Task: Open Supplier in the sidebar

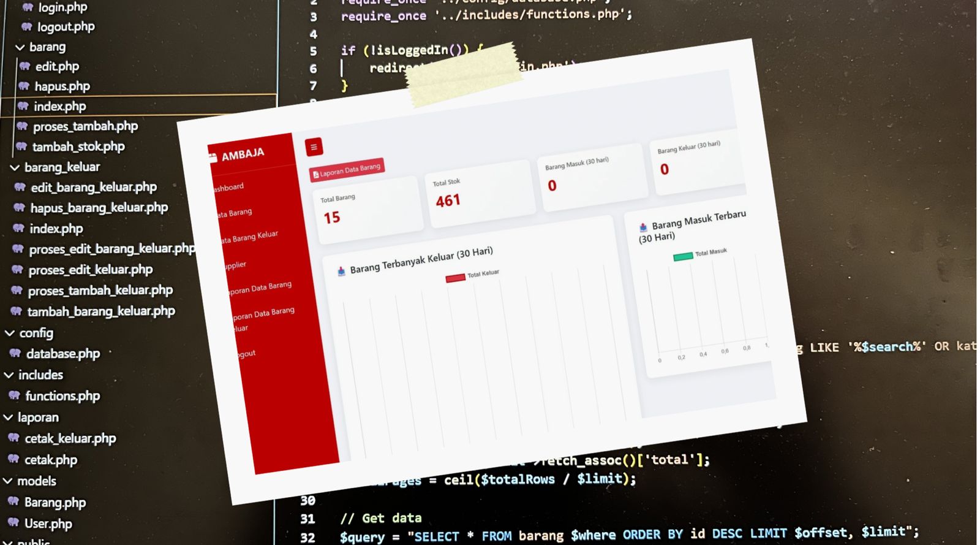Action: pyautogui.click(x=235, y=265)
